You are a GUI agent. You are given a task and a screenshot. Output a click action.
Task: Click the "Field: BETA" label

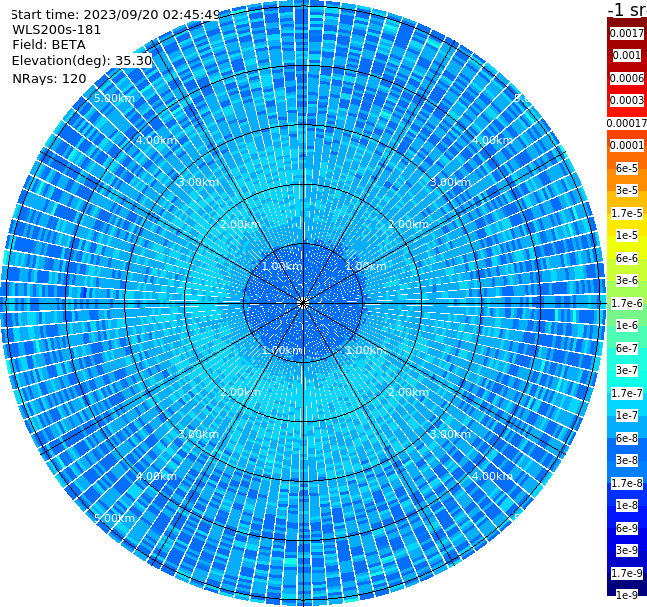(x=49, y=45)
